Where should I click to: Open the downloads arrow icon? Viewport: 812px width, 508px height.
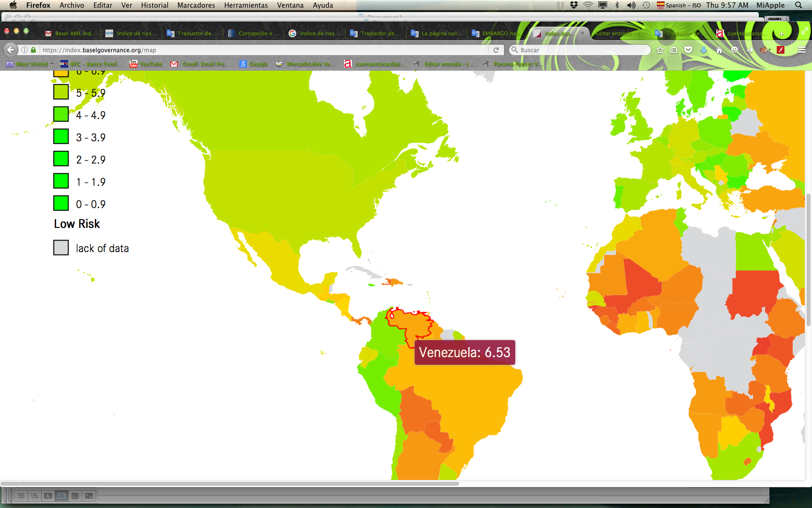coord(704,50)
